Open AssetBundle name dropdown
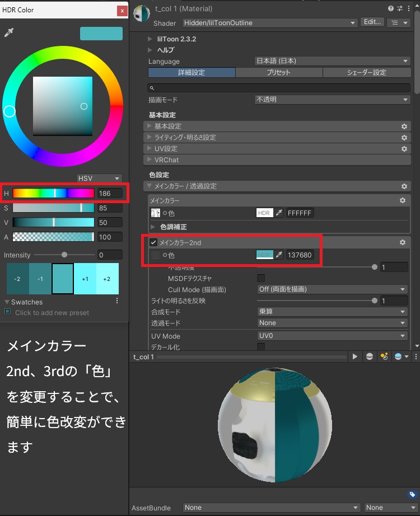The image size is (420, 516). point(272,508)
